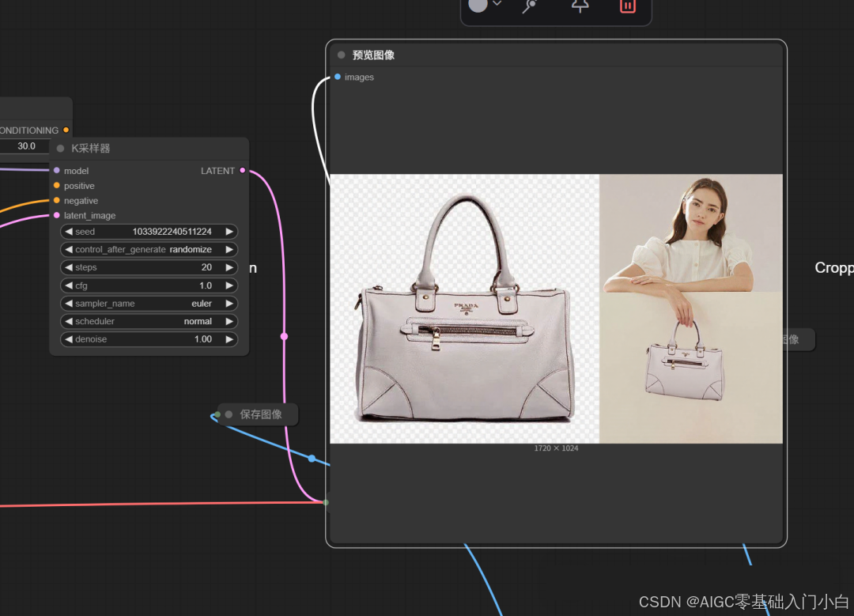Select the K采样器 node title
This screenshot has width=854, height=616.
coord(90,148)
